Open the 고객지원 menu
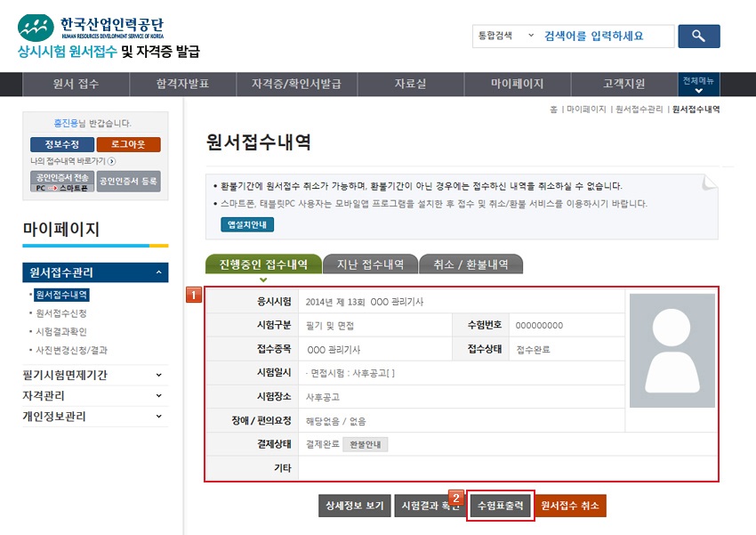756x535 pixels. point(623,85)
